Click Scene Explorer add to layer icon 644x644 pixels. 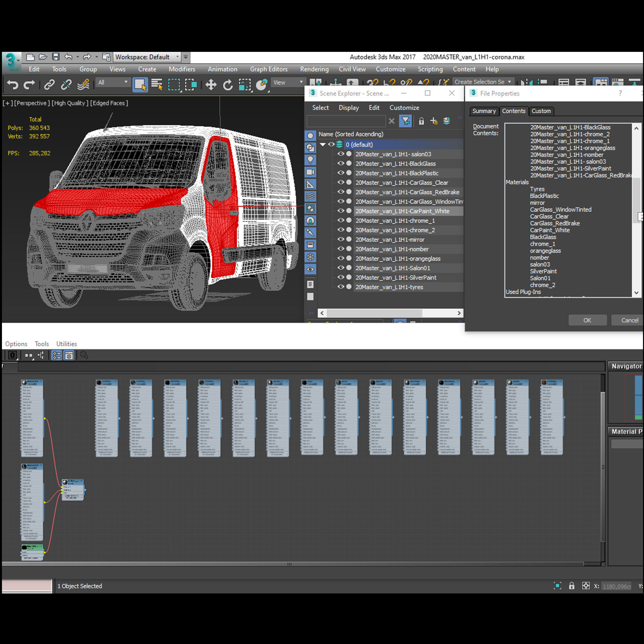coord(434,121)
